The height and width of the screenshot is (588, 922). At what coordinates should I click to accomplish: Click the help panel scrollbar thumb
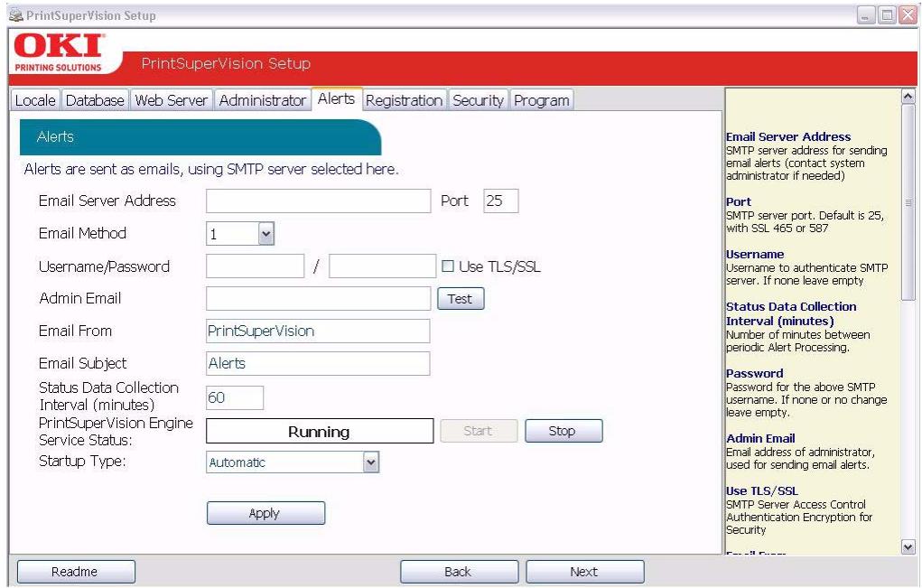[x=908, y=203]
